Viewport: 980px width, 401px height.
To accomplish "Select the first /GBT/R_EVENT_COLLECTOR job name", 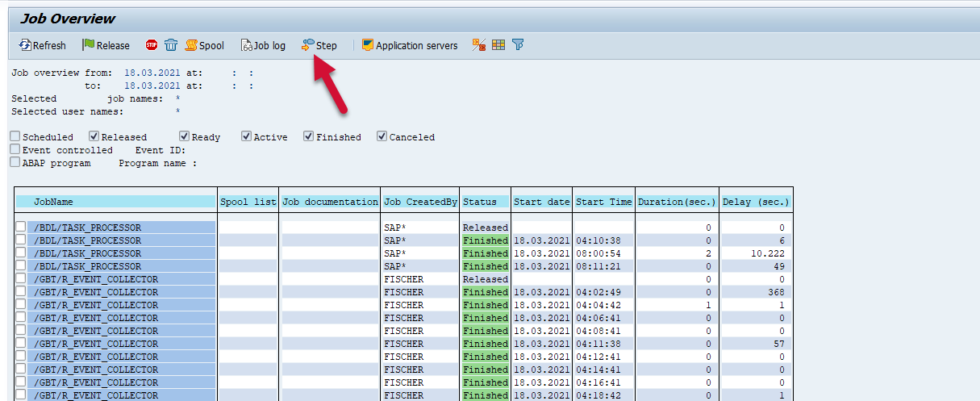I will [x=96, y=279].
